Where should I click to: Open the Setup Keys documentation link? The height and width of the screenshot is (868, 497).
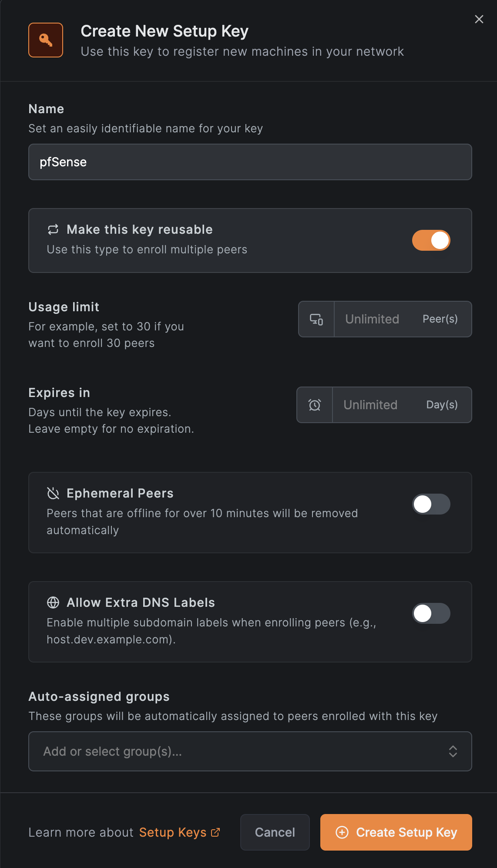[173, 832]
